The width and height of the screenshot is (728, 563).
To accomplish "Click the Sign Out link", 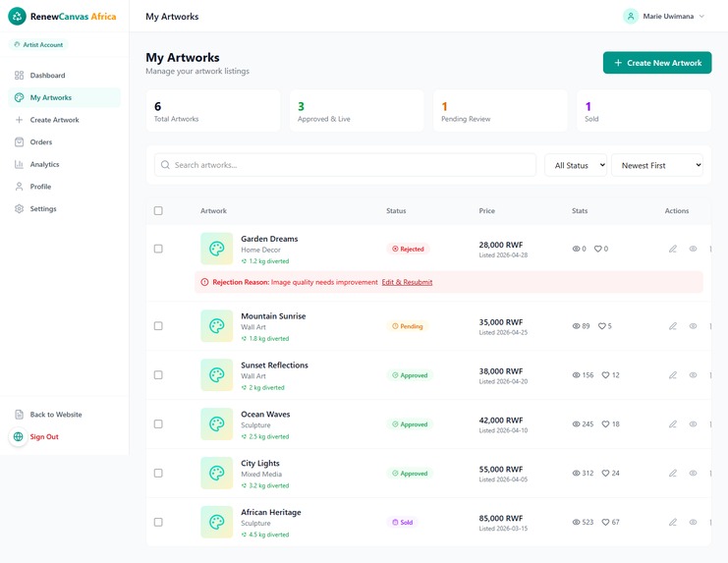I will [44, 437].
